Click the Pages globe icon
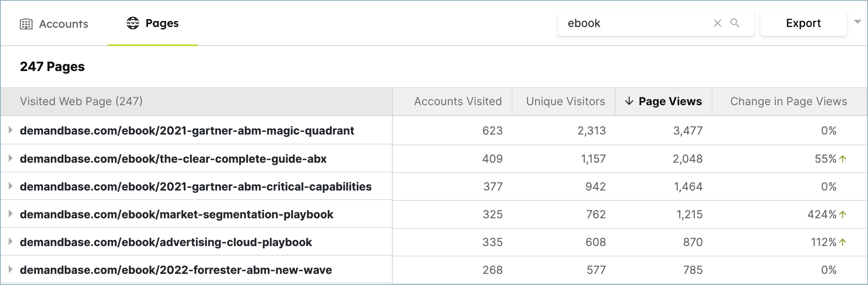This screenshot has height=285, width=868. [133, 23]
